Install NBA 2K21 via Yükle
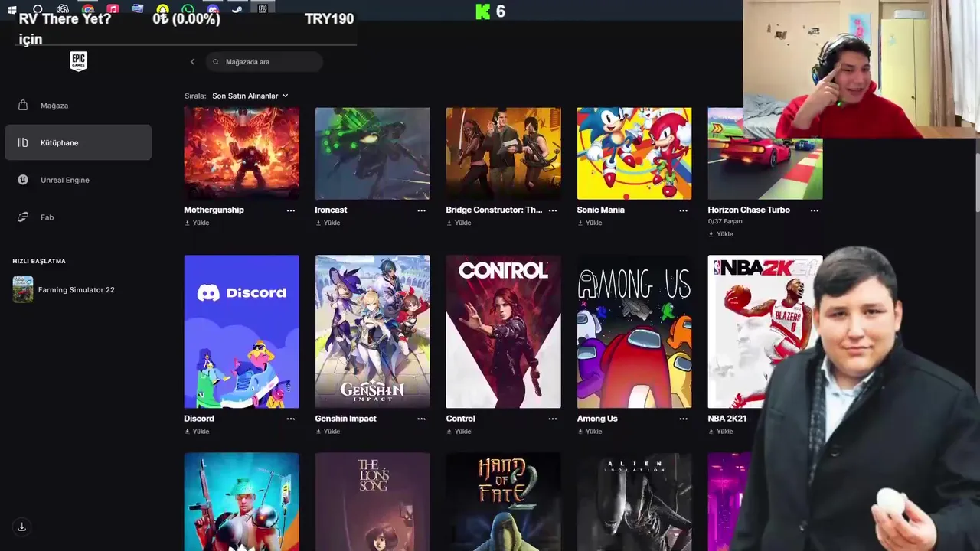980x551 pixels. click(720, 432)
